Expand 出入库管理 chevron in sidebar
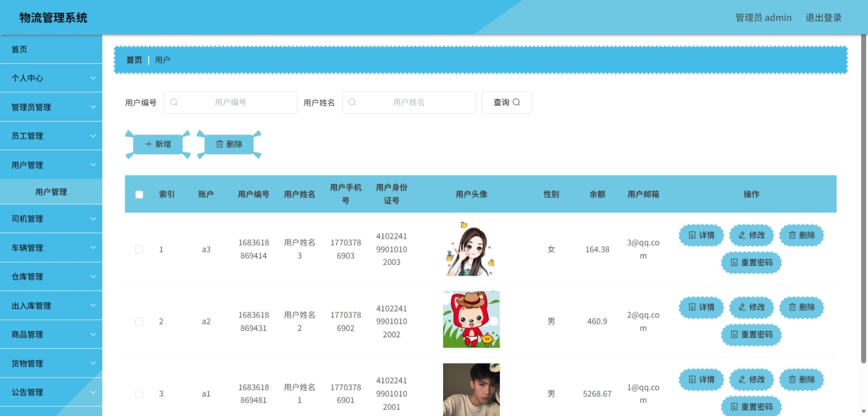This screenshot has width=868, height=416. 93,305
